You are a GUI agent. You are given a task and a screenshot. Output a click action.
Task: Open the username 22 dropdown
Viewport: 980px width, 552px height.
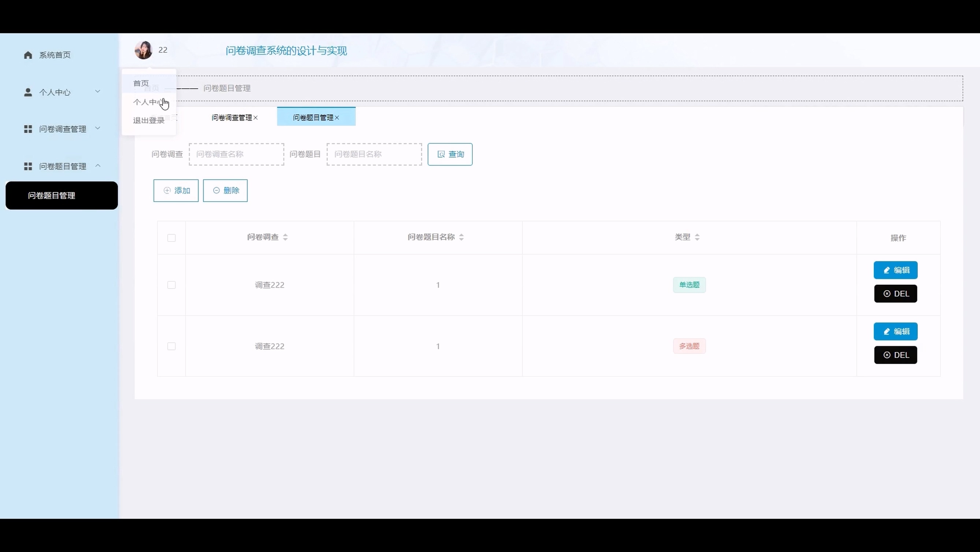[163, 50]
